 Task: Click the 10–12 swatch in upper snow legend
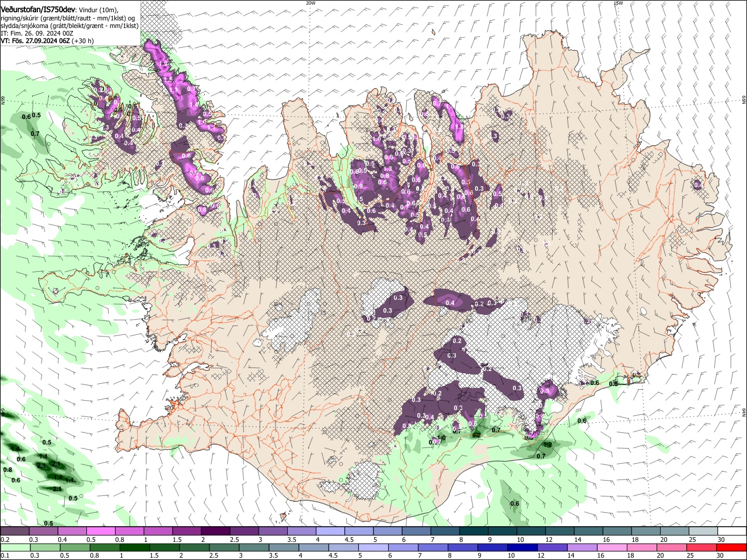pyautogui.click(x=530, y=531)
